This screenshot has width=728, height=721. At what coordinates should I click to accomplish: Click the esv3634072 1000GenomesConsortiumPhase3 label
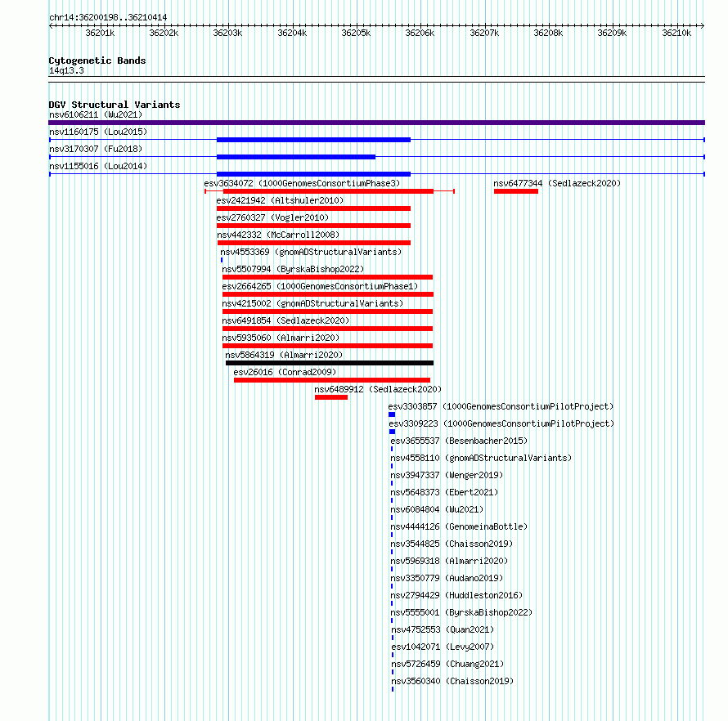point(302,183)
